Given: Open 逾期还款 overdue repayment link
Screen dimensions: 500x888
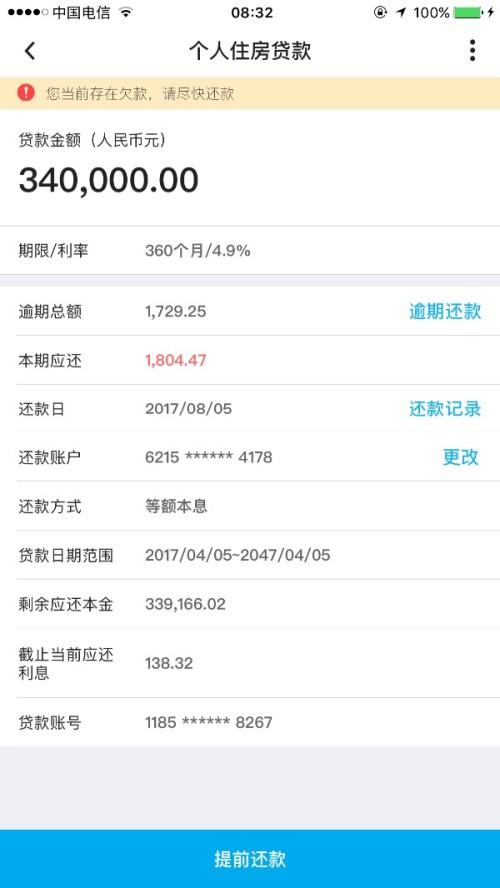Looking at the screenshot, I should coord(445,311).
